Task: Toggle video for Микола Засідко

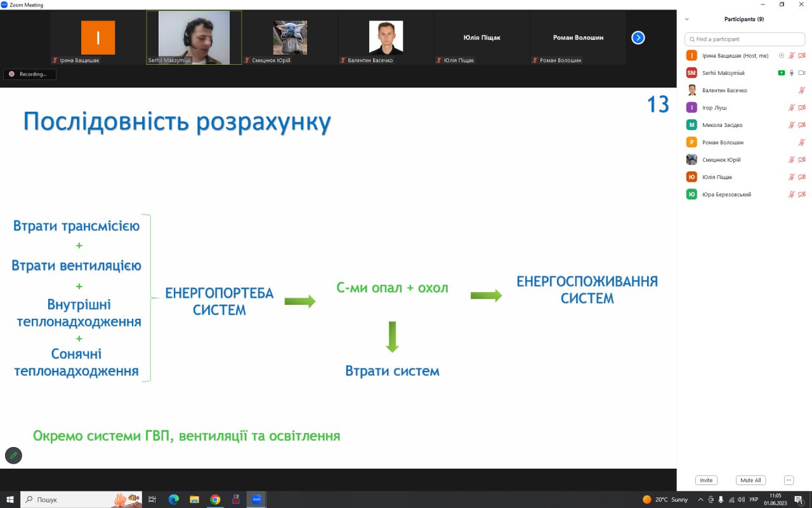Action: tap(802, 125)
